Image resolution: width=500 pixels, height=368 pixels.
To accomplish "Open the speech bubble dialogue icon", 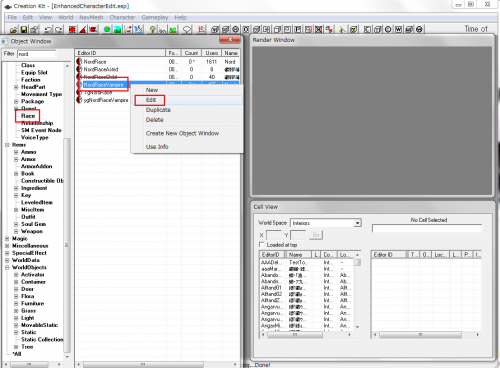I will click(x=187, y=30).
